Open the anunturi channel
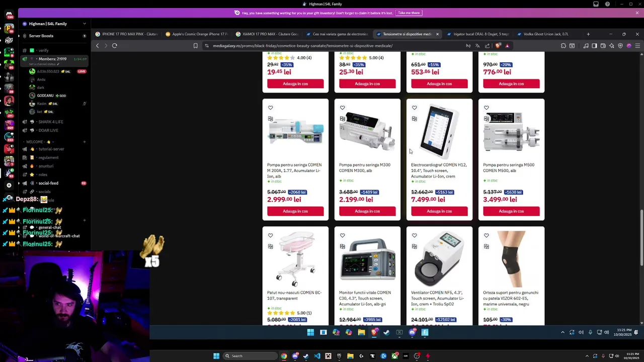This screenshot has height=362, width=644. coord(54,166)
